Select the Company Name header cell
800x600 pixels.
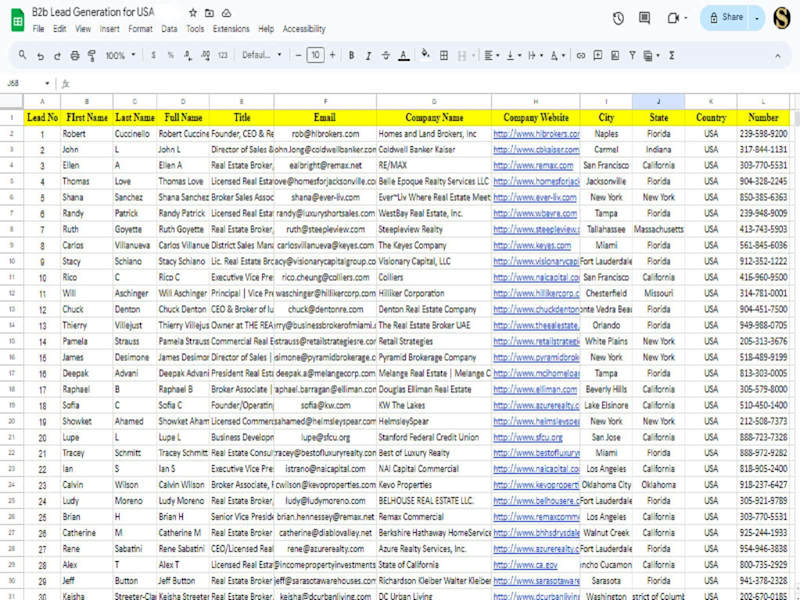click(x=434, y=117)
